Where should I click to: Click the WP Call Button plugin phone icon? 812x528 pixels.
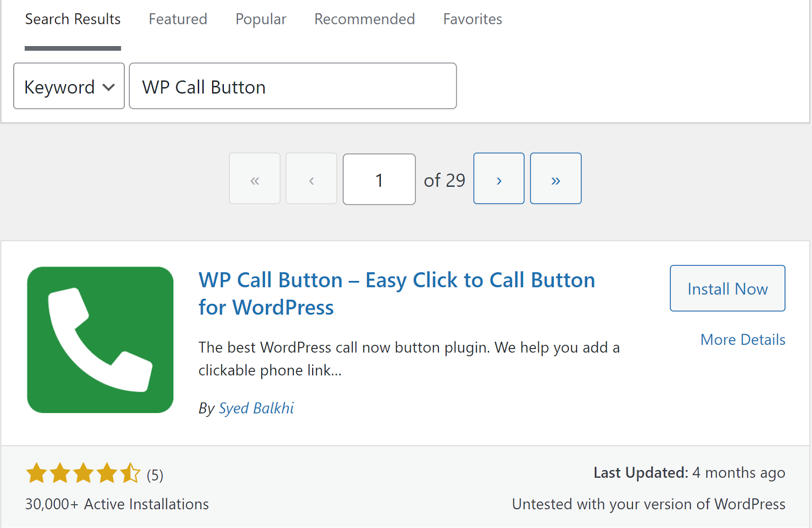[x=100, y=339]
